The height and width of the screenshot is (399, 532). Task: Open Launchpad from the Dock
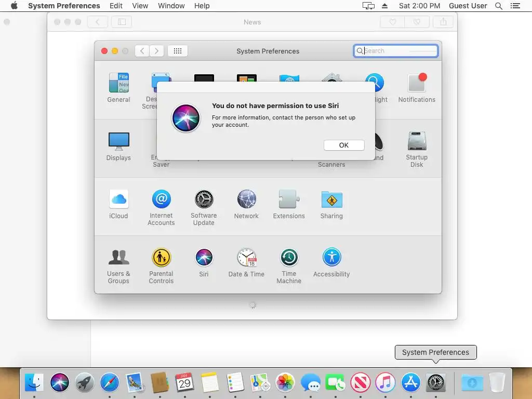[x=85, y=382]
